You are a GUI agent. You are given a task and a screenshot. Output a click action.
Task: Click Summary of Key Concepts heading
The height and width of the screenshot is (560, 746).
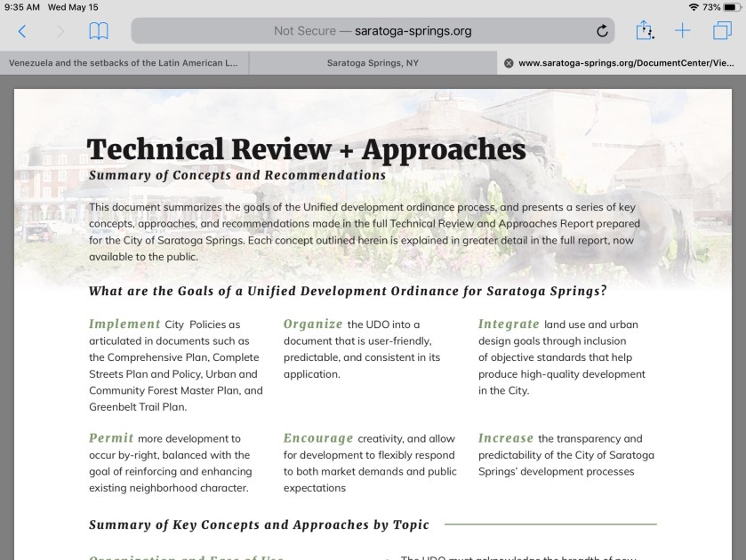[x=259, y=524]
